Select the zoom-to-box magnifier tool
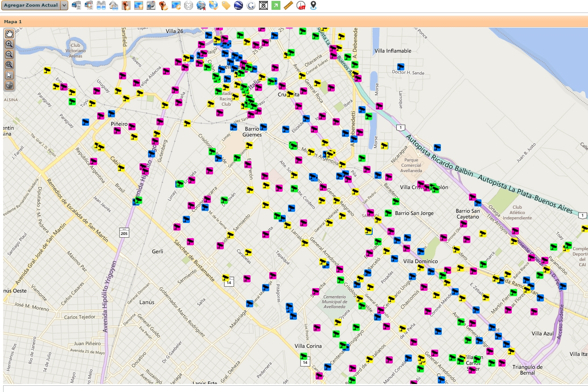This screenshot has width=588, height=392. point(9,65)
